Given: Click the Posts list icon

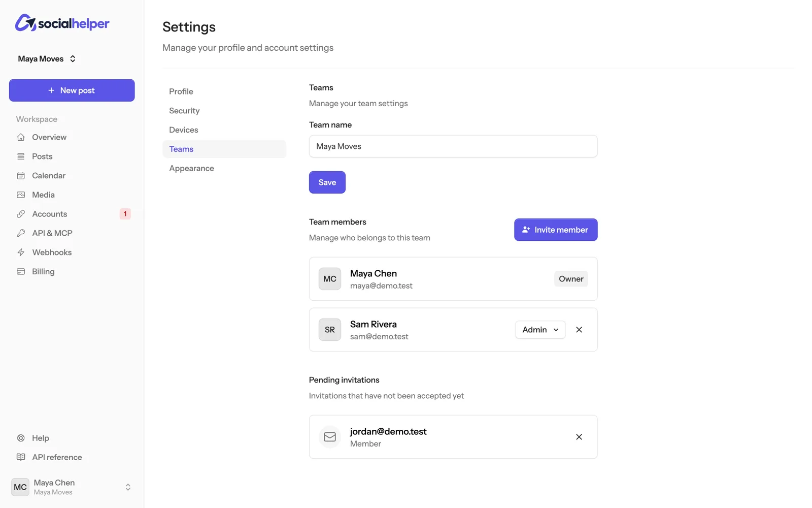Looking at the screenshot, I should (21, 156).
